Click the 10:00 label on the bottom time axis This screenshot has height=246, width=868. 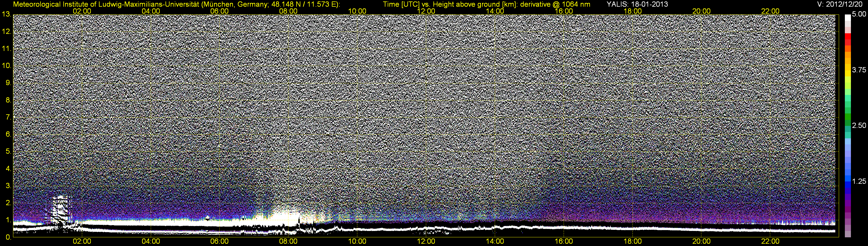coord(357,241)
